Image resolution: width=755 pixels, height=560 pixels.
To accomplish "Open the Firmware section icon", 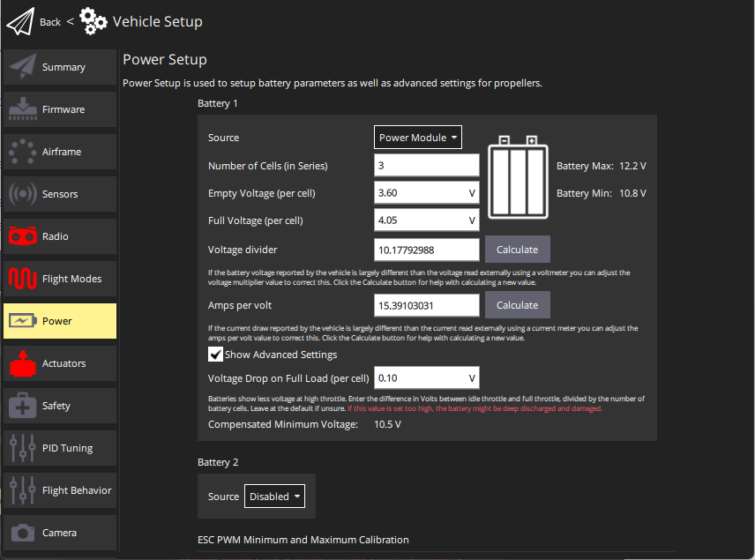I will [x=22, y=109].
